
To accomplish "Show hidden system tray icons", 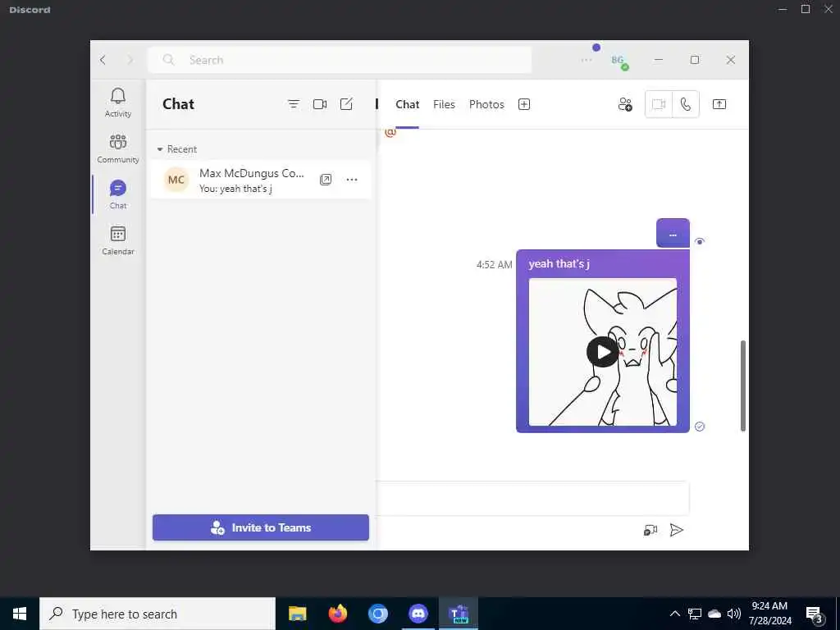I will [675, 614].
